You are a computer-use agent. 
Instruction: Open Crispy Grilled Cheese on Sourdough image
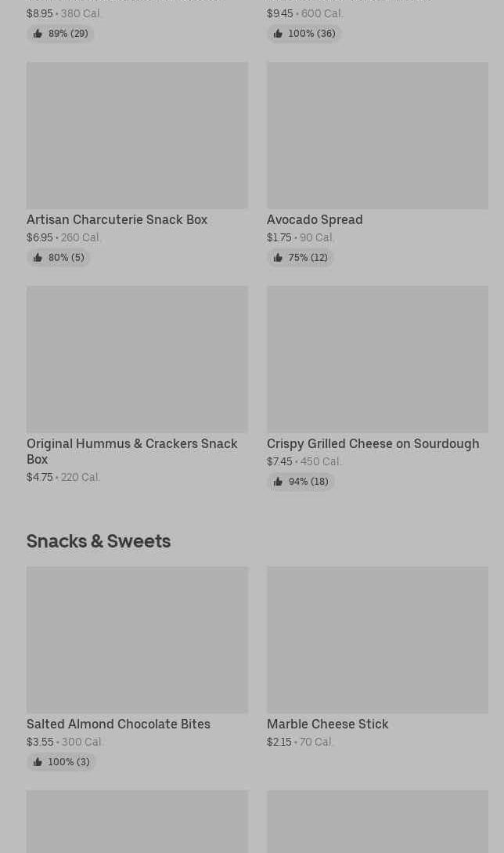pos(377,360)
